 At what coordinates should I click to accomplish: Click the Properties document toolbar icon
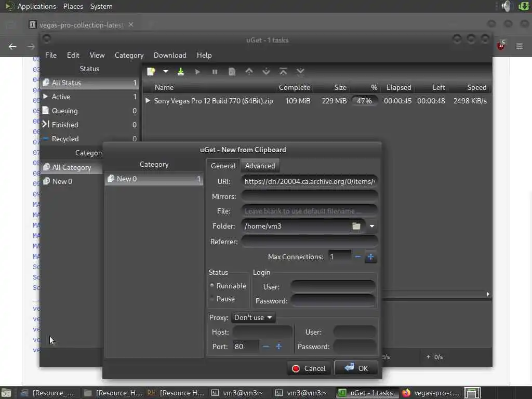pyautogui.click(x=232, y=72)
